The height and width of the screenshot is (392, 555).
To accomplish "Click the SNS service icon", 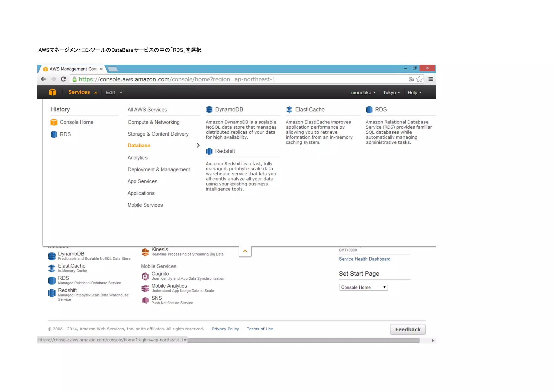I will pos(145,300).
